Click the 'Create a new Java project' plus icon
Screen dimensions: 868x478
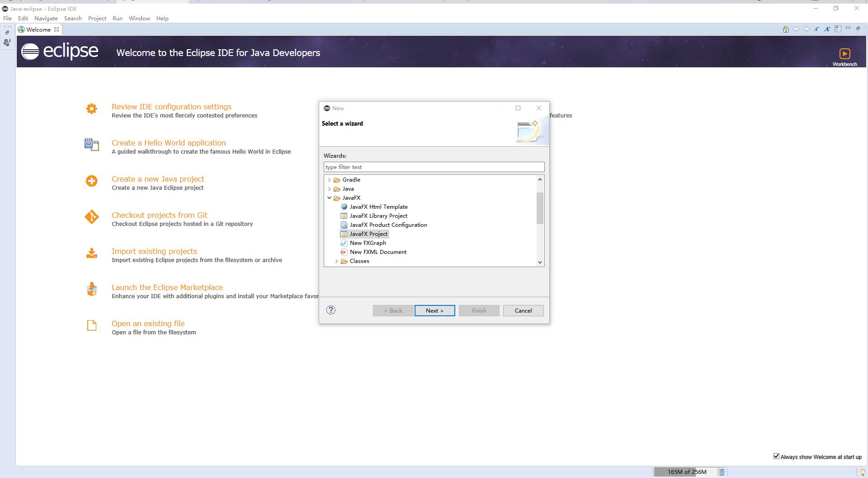click(91, 181)
